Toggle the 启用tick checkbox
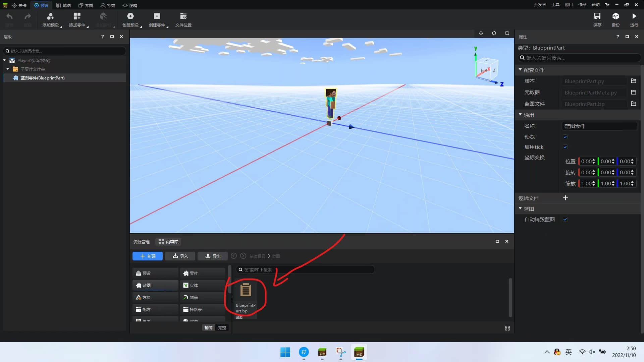 tap(565, 147)
